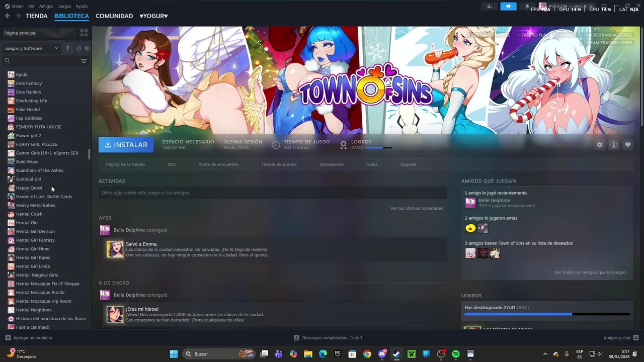Open the YOGUR profile tab
644x362 pixels.
(153, 16)
